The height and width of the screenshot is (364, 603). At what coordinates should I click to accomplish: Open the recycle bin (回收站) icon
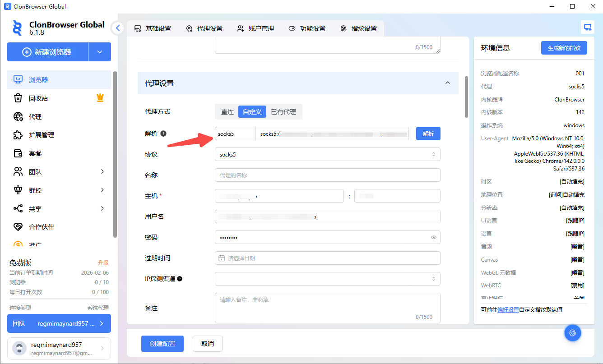click(18, 98)
